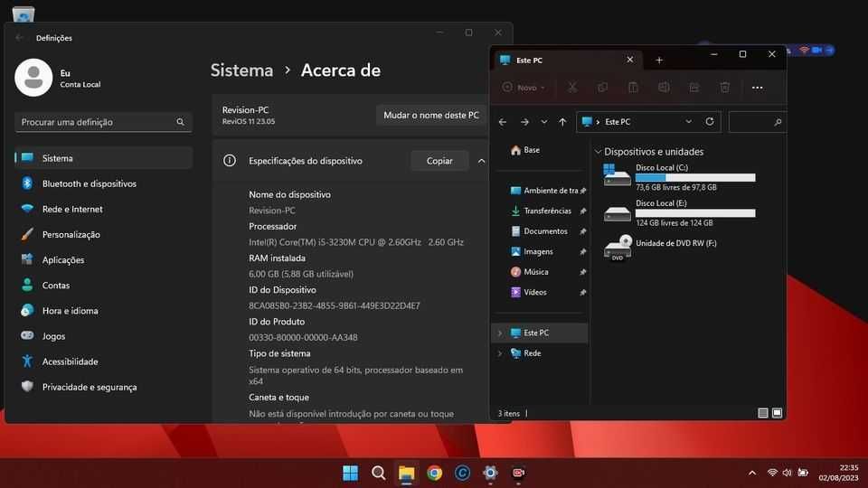The height and width of the screenshot is (488, 868).
Task: Switch to large icons view in Explorer status bar
Action: pos(778,413)
